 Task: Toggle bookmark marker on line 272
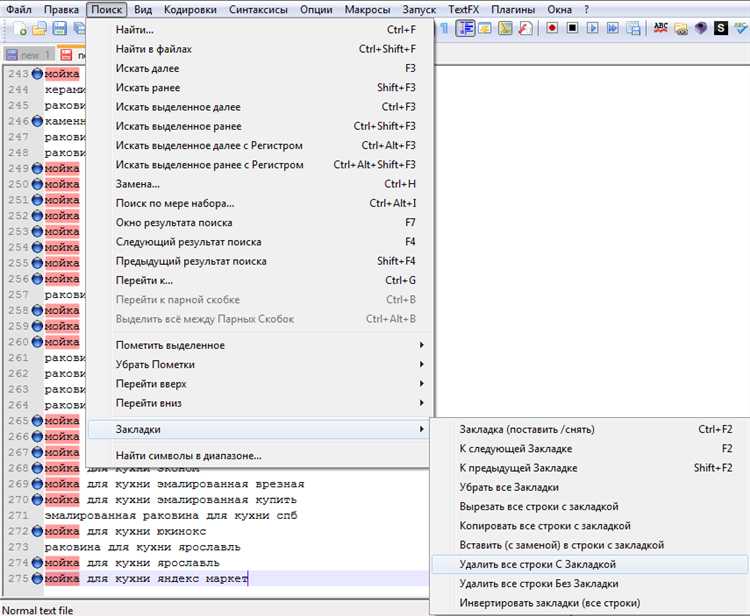[37, 531]
